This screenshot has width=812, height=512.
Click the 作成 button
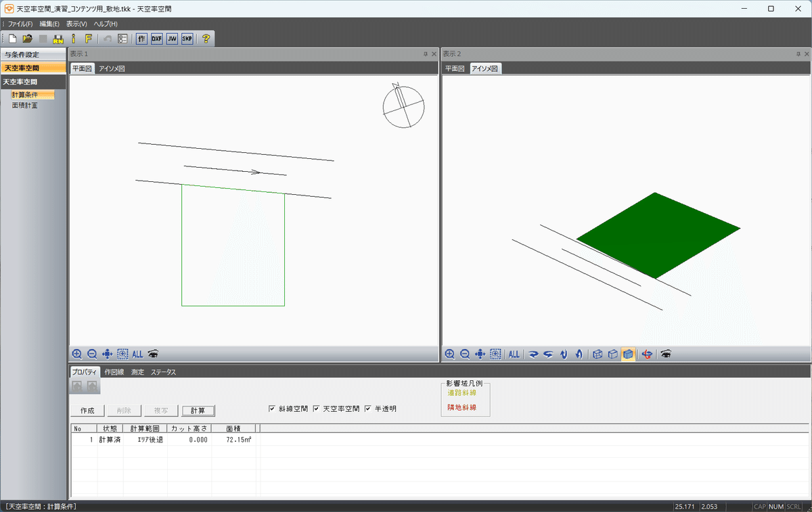point(87,411)
